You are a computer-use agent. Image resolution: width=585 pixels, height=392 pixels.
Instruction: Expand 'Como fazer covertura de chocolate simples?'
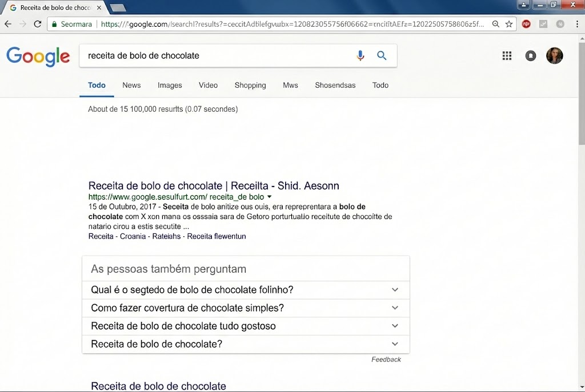[x=395, y=308]
